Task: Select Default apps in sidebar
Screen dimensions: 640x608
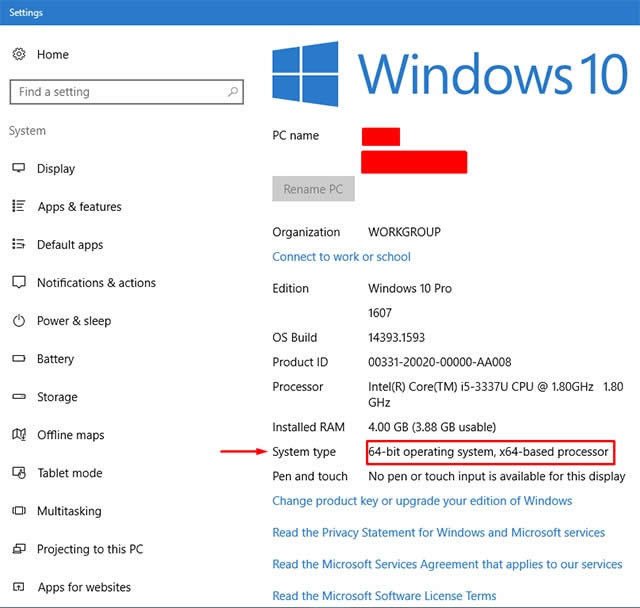Action: point(70,244)
